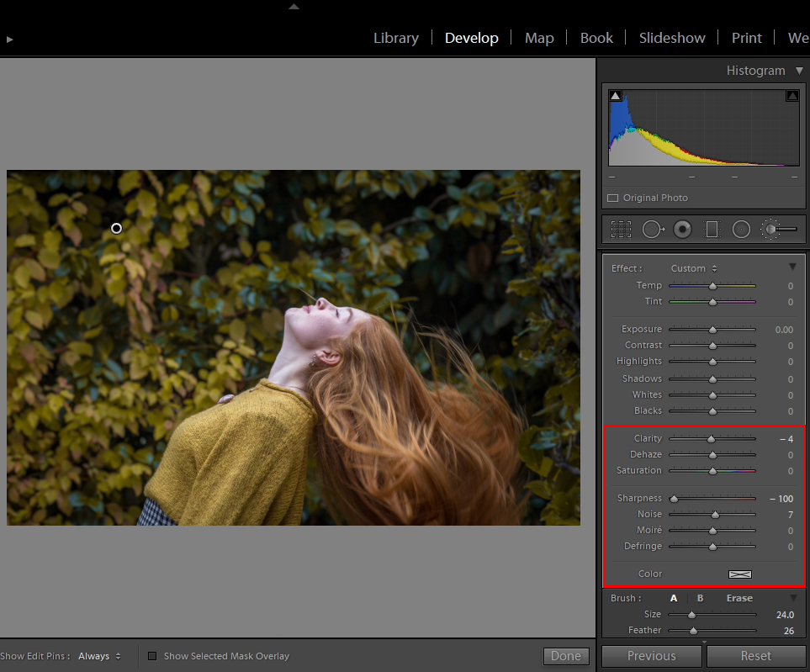Select the Red Eye Correction tool
The height and width of the screenshot is (672, 810).
(682, 230)
